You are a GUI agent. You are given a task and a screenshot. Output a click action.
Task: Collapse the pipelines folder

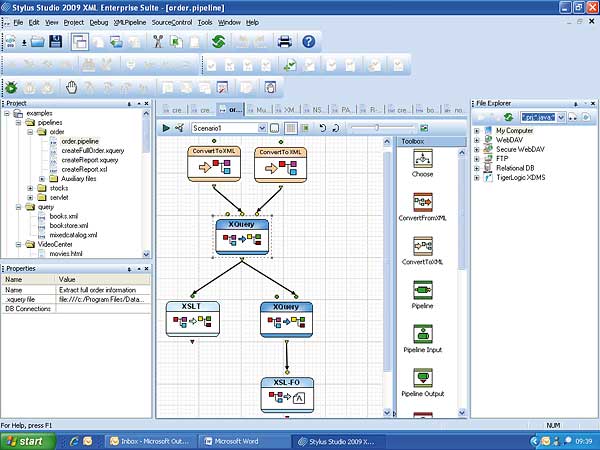click(18, 123)
